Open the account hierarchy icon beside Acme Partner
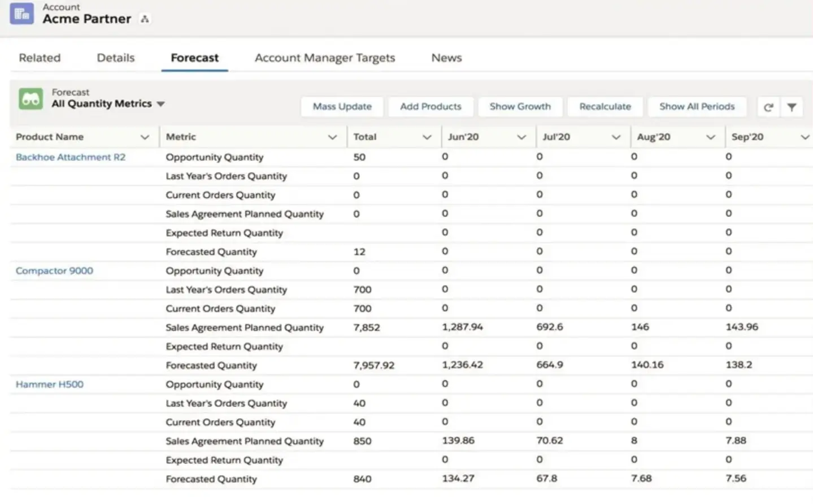 tap(145, 19)
